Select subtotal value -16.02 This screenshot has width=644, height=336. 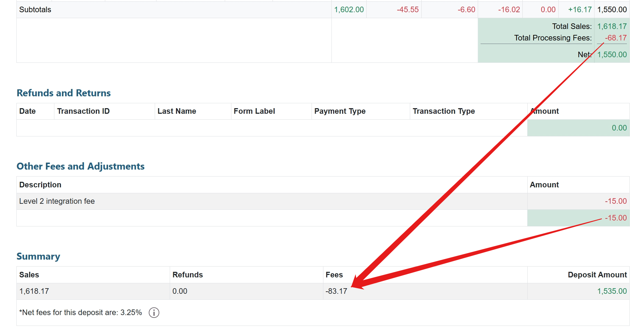(x=509, y=10)
